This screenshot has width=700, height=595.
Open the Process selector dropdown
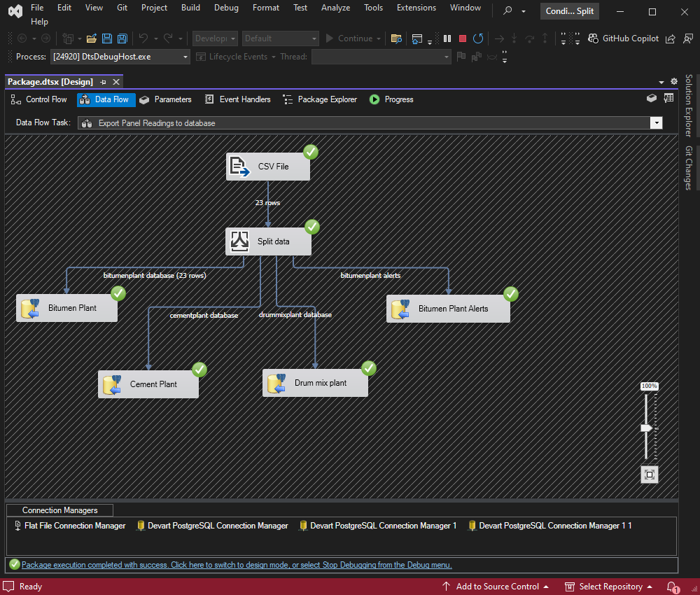pyautogui.click(x=120, y=57)
